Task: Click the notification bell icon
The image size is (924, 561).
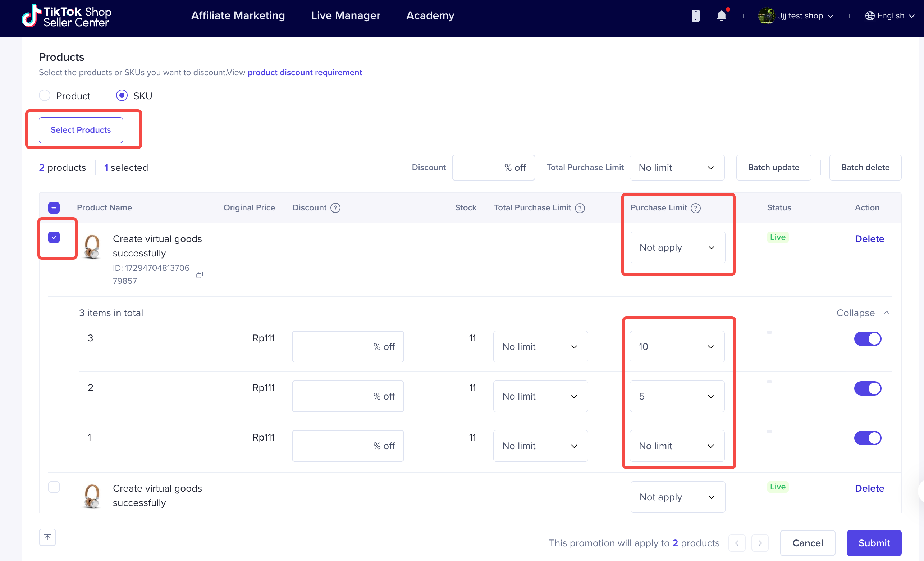Action: tap(721, 16)
